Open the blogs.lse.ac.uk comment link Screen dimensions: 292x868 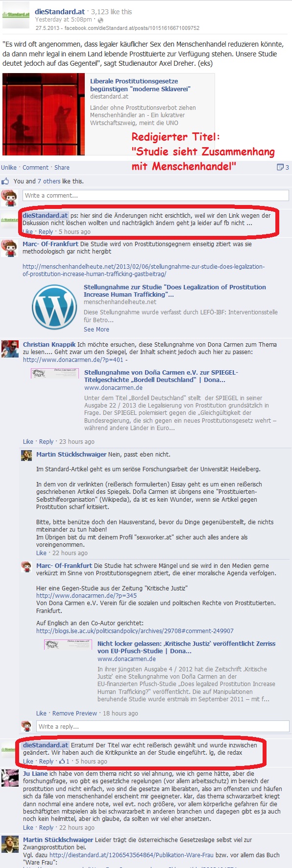click(x=135, y=631)
